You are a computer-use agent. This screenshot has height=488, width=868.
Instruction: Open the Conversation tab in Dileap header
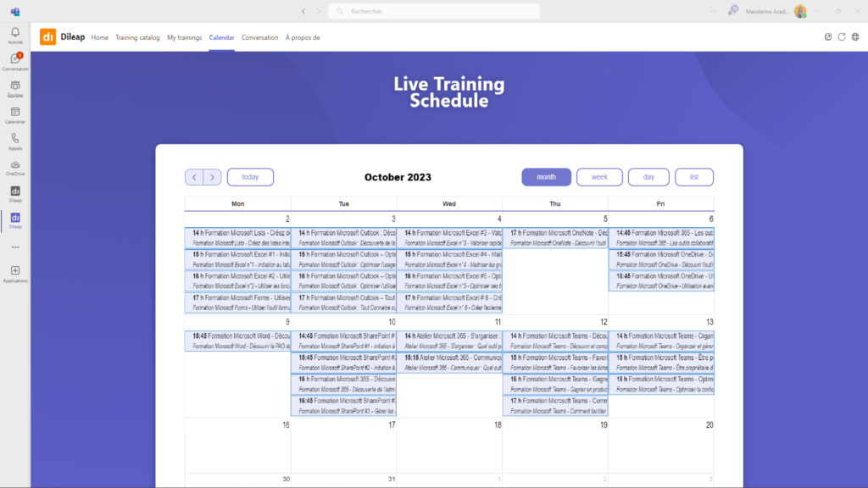[x=259, y=37]
